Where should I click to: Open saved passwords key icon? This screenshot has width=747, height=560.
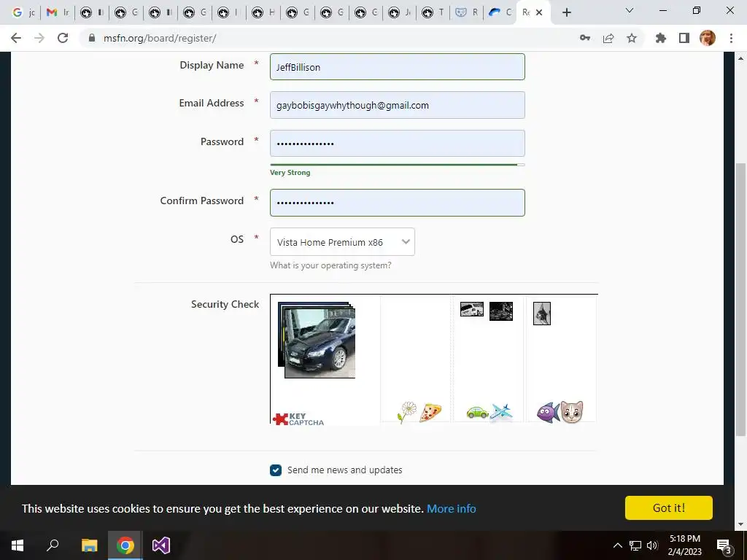[x=585, y=38]
